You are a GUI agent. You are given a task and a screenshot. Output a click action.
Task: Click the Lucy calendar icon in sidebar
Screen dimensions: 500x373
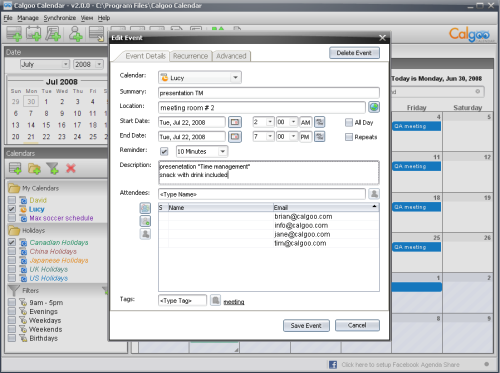[23, 209]
